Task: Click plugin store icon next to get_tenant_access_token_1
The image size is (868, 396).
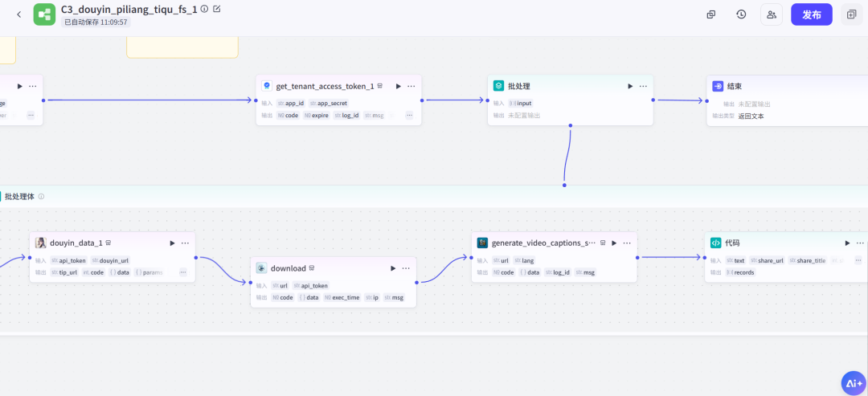Action: point(379,86)
